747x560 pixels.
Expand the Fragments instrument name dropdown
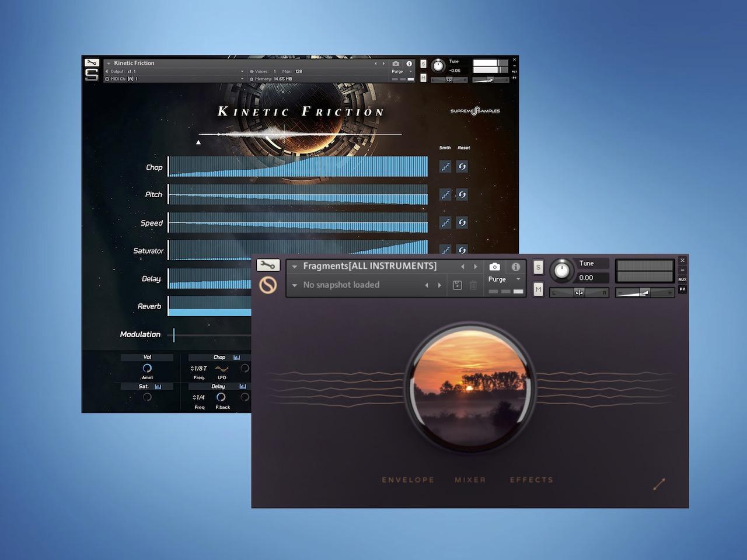point(295,267)
